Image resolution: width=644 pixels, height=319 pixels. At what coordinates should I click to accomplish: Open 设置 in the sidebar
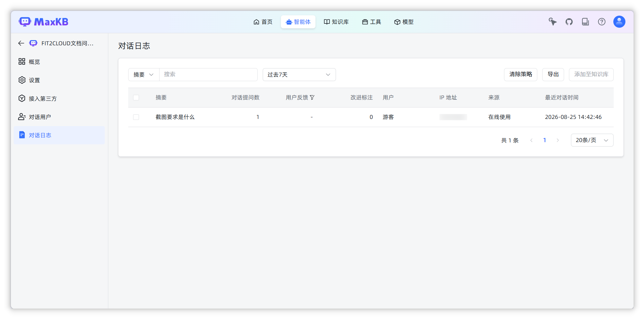59,80
